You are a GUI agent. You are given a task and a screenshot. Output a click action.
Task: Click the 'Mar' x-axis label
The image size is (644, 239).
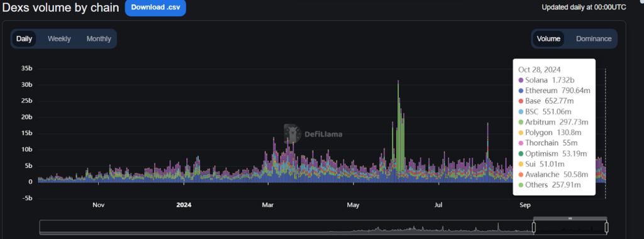(268, 204)
